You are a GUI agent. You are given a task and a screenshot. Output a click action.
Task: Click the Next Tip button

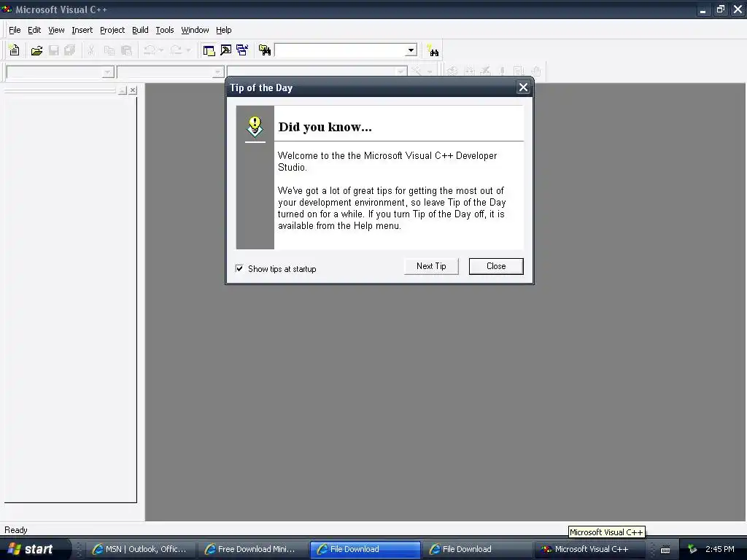click(x=431, y=266)
